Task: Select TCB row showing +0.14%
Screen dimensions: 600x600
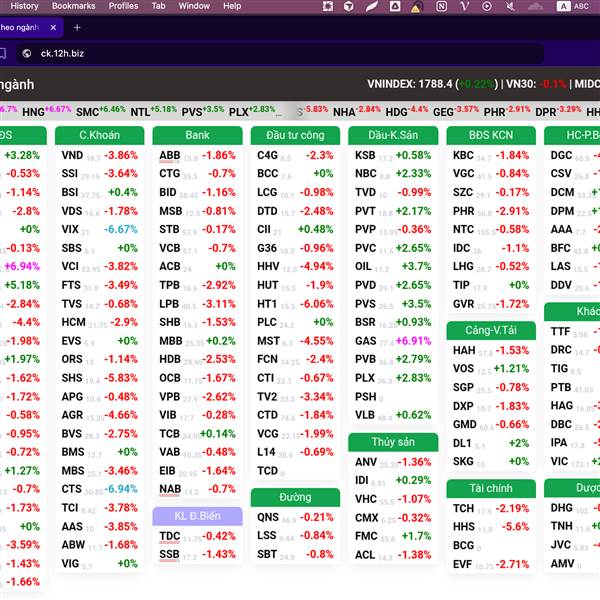Action: coord(197,434)
